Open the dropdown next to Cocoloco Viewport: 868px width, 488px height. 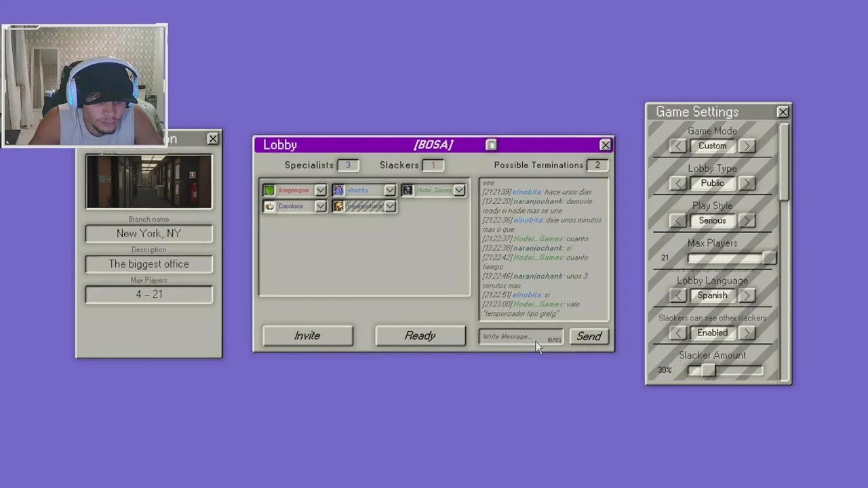tap(321, 206)
